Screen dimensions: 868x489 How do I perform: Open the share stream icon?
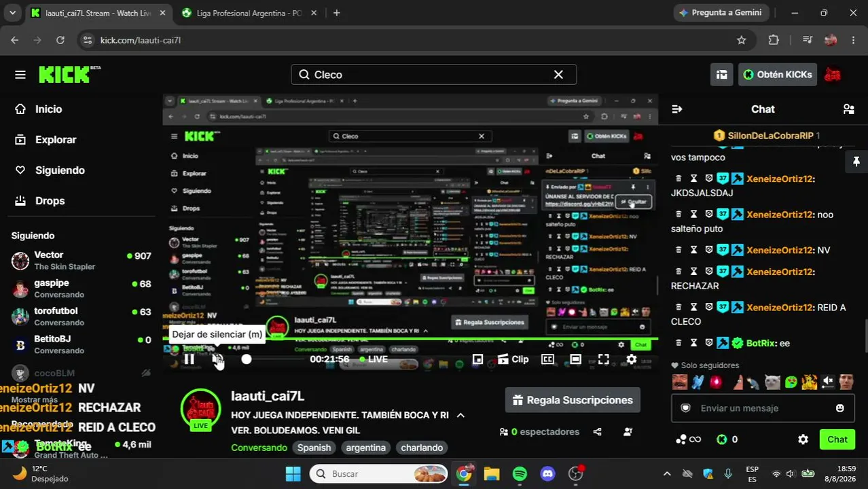(x=597, y=431)
